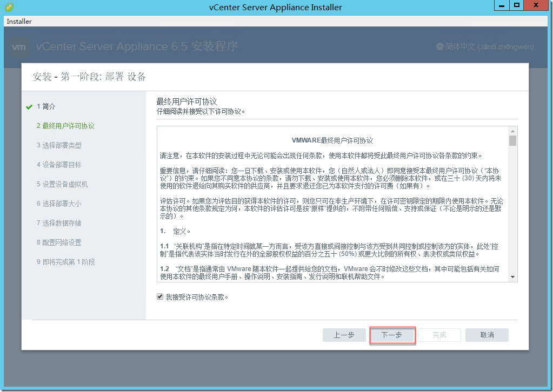The height and width of the screenshot is (392, 553).
Task: Click the heading VMWARE最终用户许可协议
Action: [x=332, y=140]
